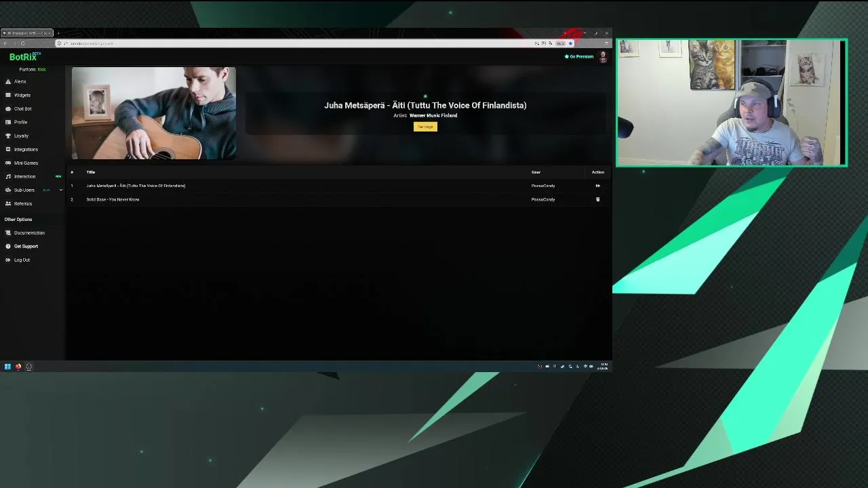Image resolution: width=868 pixels, height=488 pixels.
Task: Click the yellow Settings button
Action: point(425,127)
